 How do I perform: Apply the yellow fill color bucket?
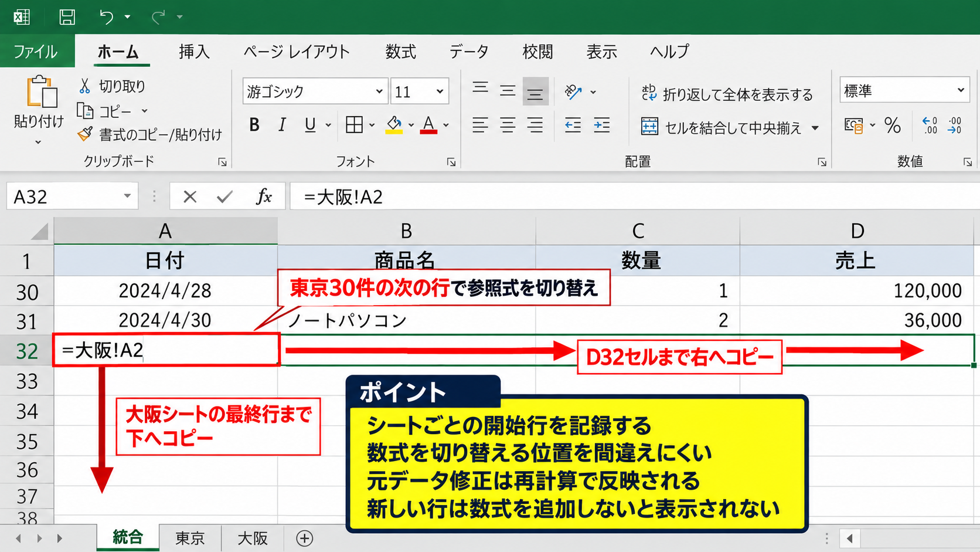click(394, 125)
